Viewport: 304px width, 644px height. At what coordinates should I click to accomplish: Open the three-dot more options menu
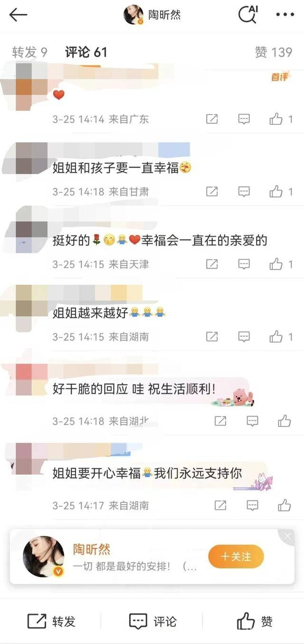[285, 15]
